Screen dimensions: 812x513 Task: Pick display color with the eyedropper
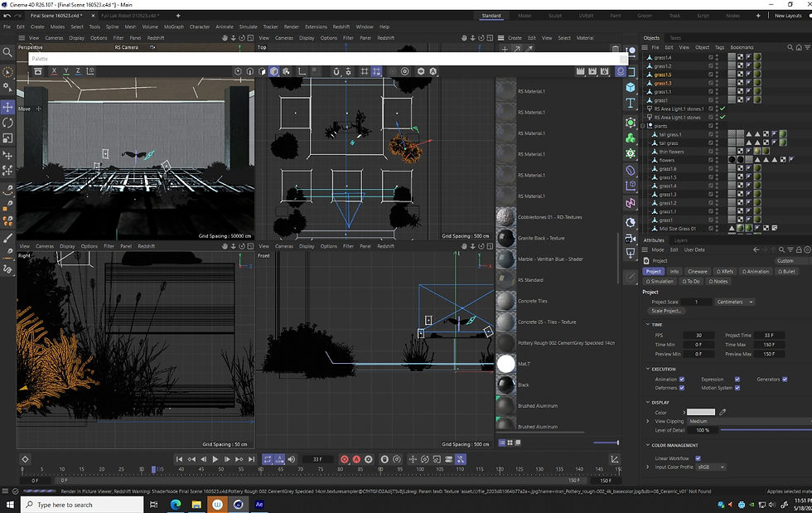[x=723, y=412]
